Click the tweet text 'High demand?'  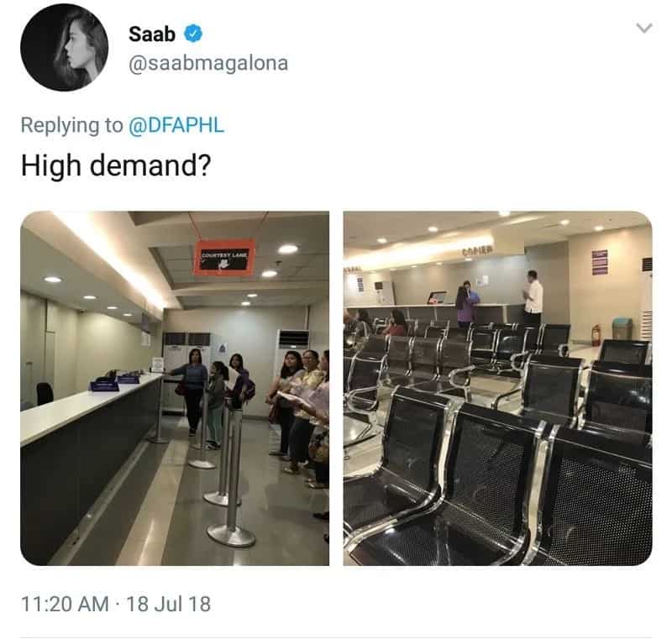[116, 165]
